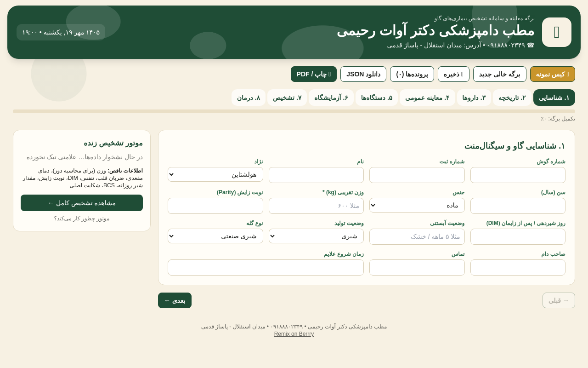Focus the days in milk (DIM) field
588x368 pixels.
[x=518, y=236]
